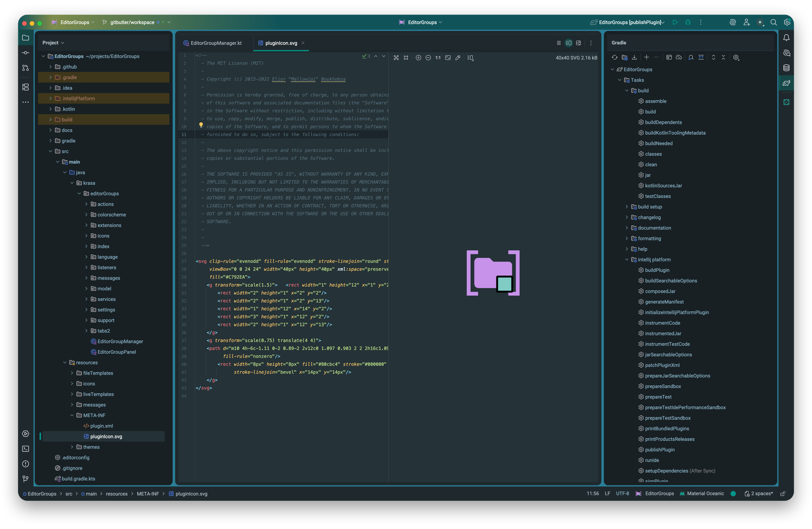Switch to EditorGroupManager.kt tab
The width and height of the screenshot is (812, 529).
(213, 43)
